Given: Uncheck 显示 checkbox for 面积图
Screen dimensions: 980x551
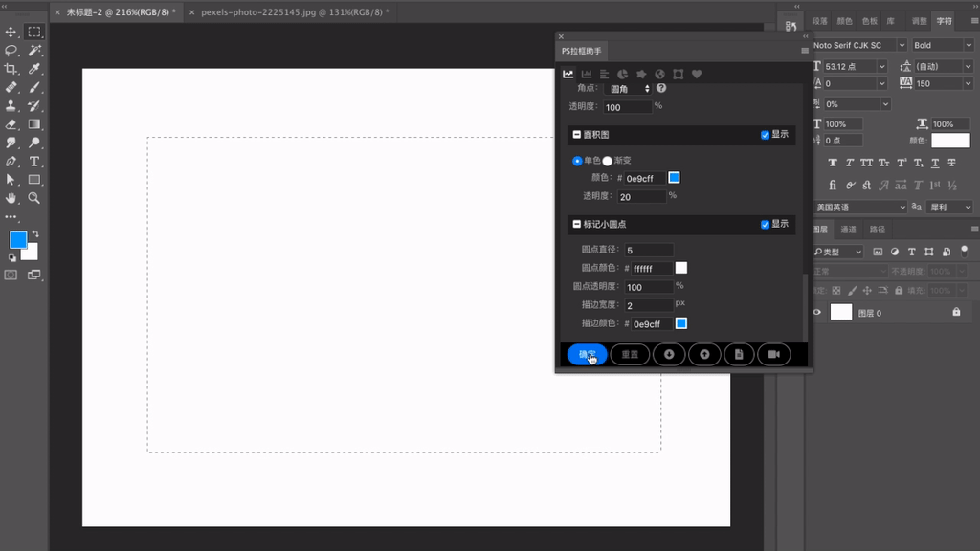Looking at the screenshot, I should point(765,135).
